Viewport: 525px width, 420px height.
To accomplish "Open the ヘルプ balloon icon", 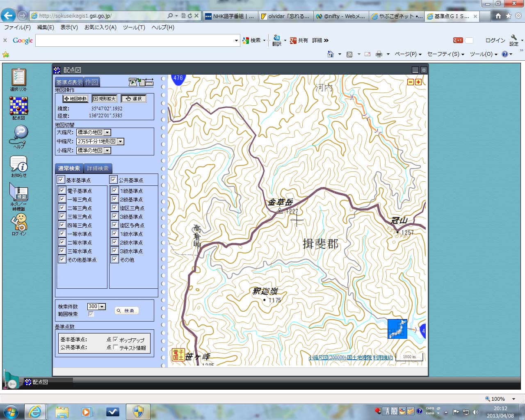I will coord(19,134).
